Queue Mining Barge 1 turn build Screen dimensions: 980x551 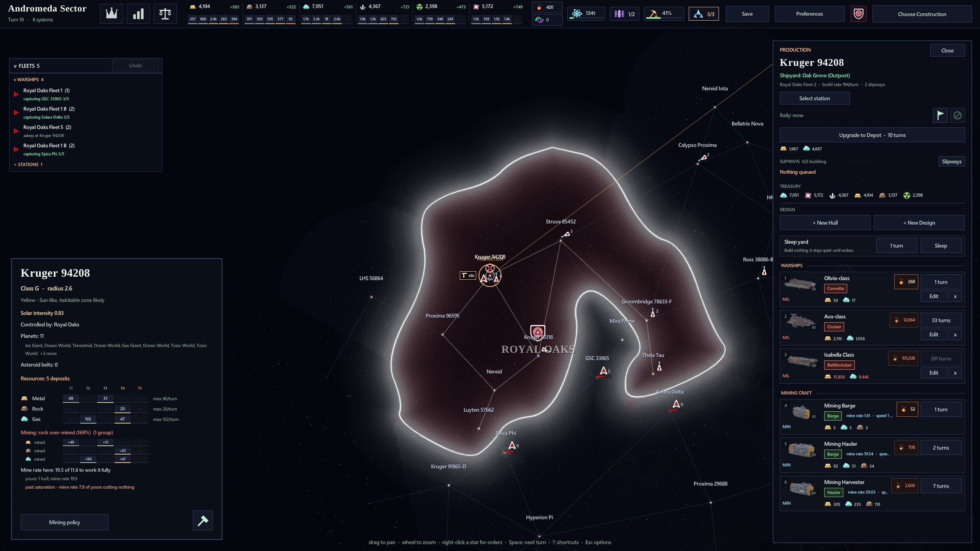(x=941, y=409)
